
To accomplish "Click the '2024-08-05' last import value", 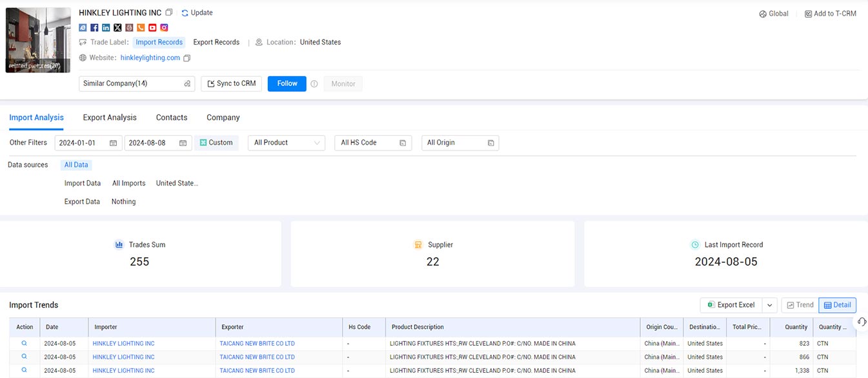I will click(x=726, y=262).
